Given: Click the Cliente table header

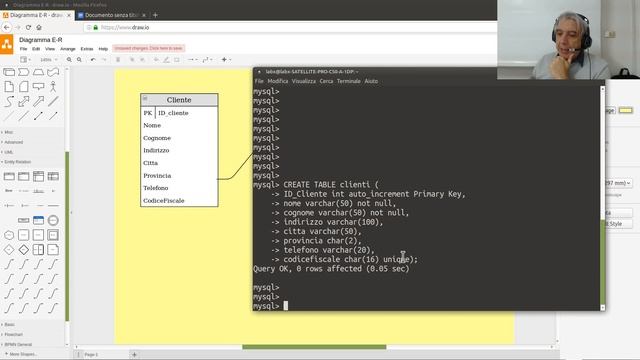Looking at the screenshot, I should point(179,100).
